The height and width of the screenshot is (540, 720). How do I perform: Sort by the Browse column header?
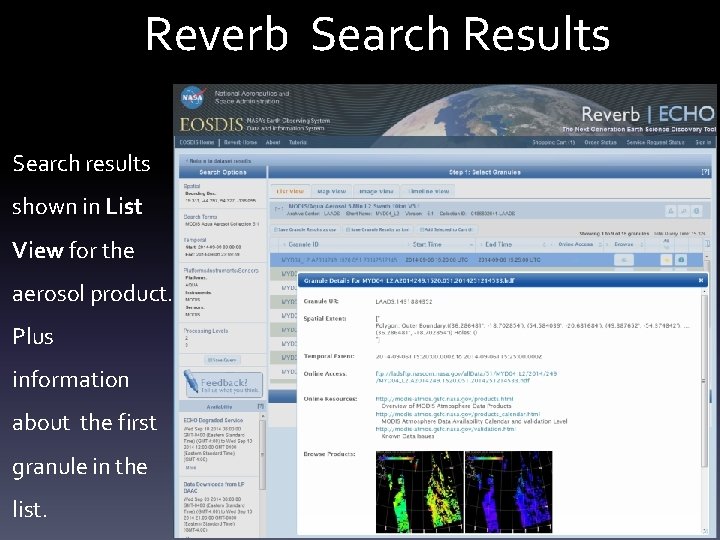point(624,244)
